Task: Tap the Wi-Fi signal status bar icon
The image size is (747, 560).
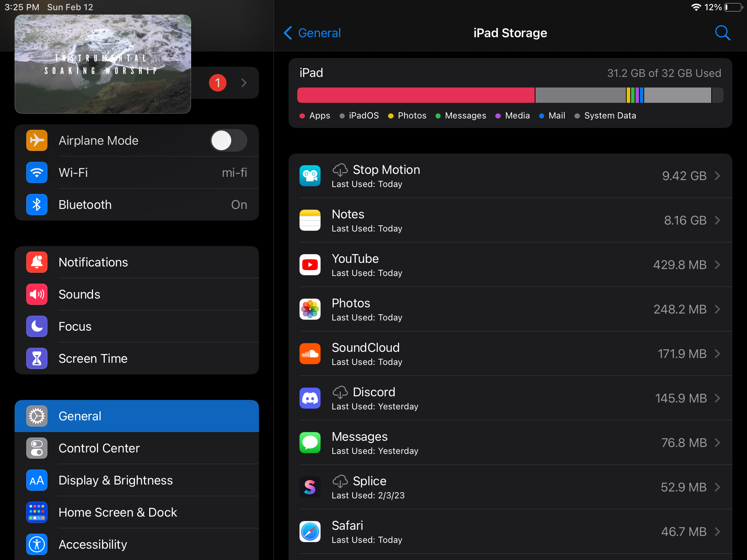Action: pos(696,7)
